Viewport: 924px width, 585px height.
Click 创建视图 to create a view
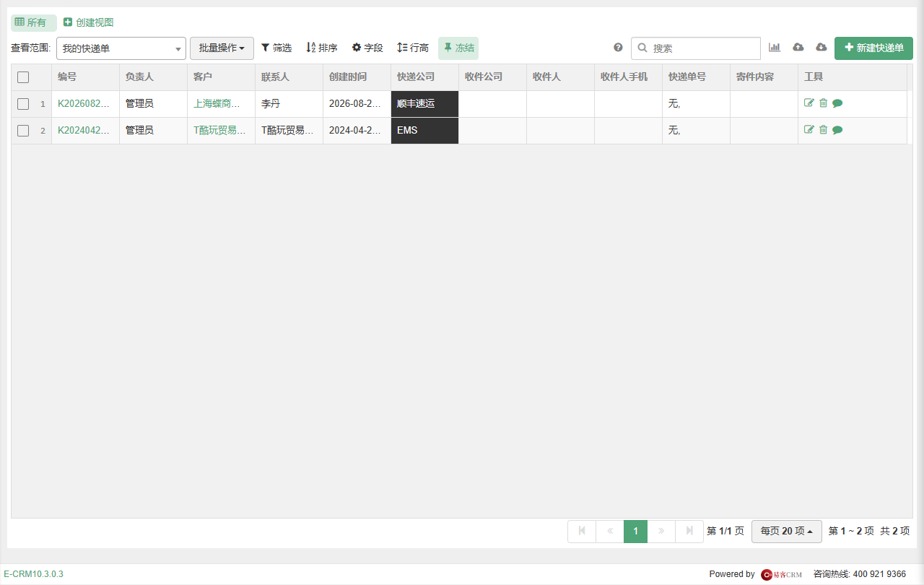coord(89,22)
